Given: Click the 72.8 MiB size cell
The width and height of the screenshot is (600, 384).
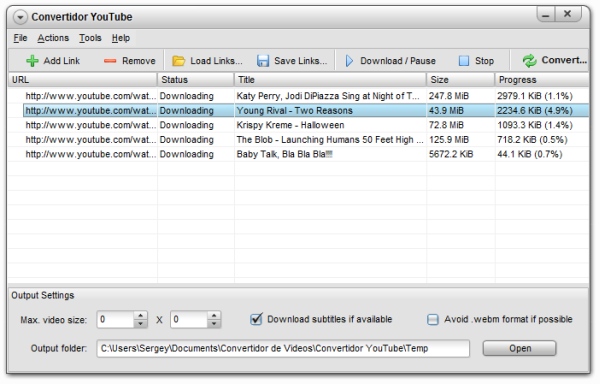Looking at the screenshot, I should [446, 125].
